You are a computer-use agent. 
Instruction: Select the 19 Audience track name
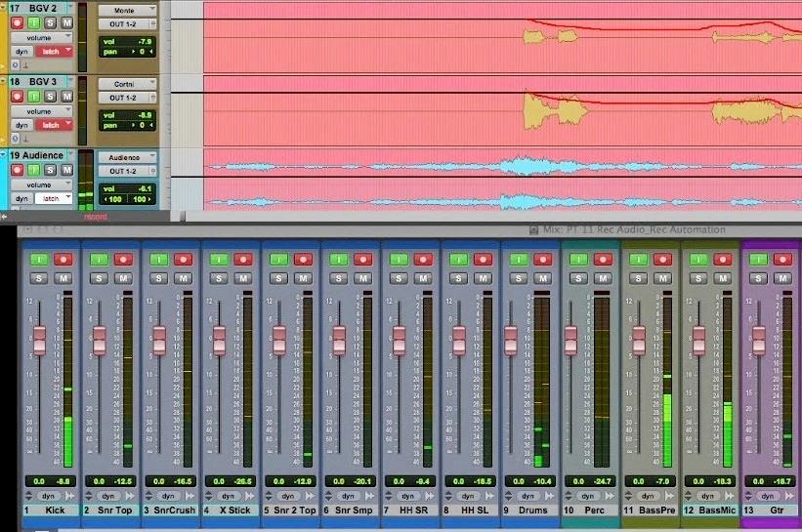36,155
